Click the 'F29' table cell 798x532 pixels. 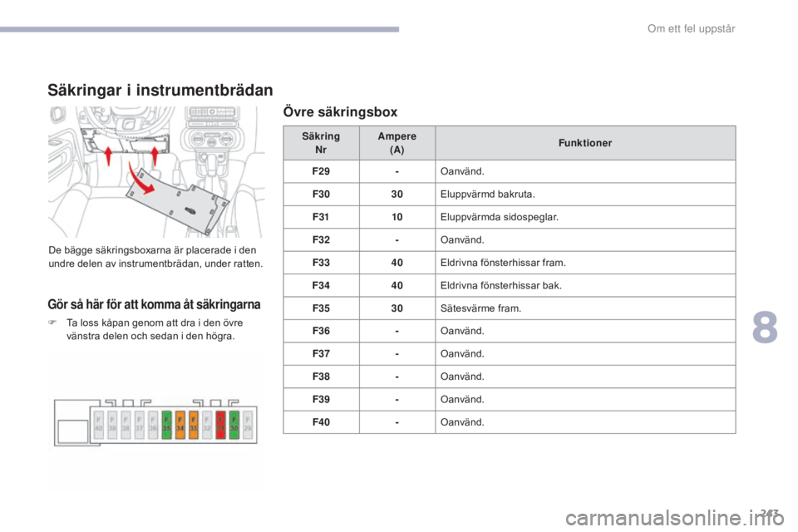click(321, 171)
